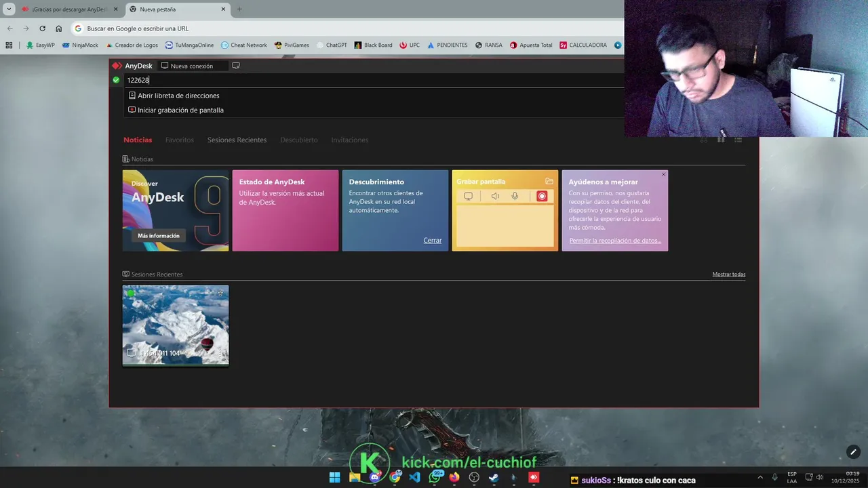Open WhatsApp from the taskbar

[x=435, y=477]
